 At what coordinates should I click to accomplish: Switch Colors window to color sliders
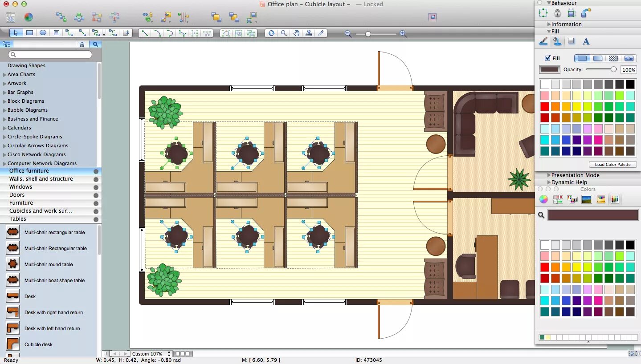(x=558, y=199)
